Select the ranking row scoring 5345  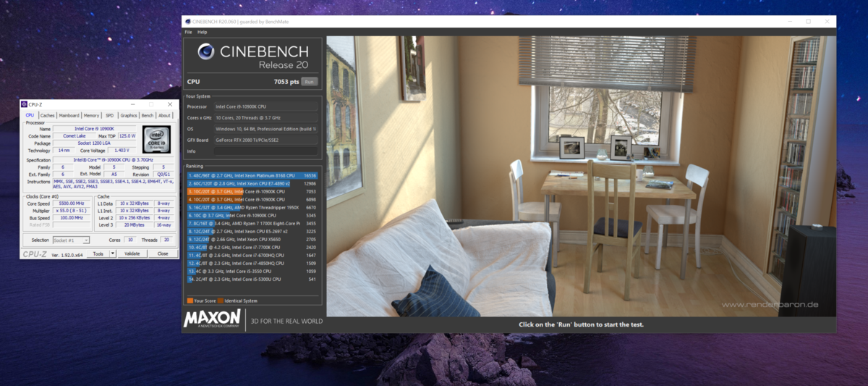coord(252,215)
